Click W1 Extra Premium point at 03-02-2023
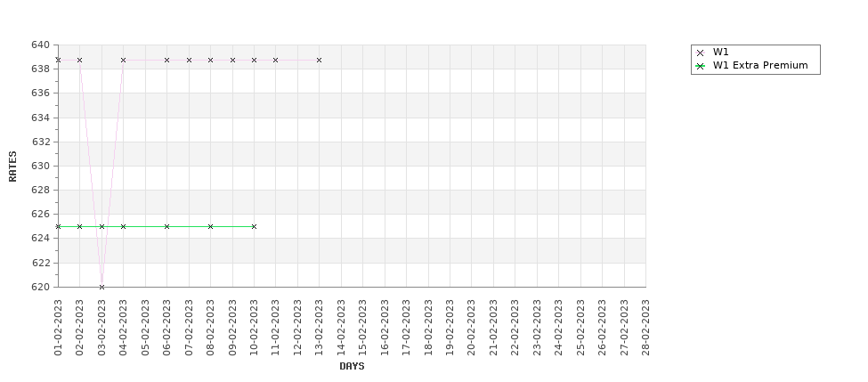 pyautogui.click(x=101, y=226)
